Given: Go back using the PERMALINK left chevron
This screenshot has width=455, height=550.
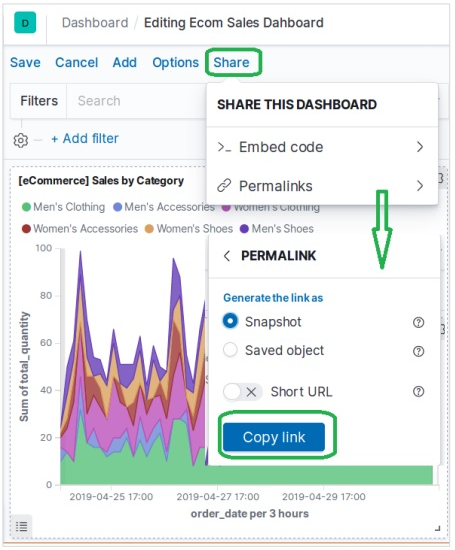Looking at the screenshot, I should [227, 256].
